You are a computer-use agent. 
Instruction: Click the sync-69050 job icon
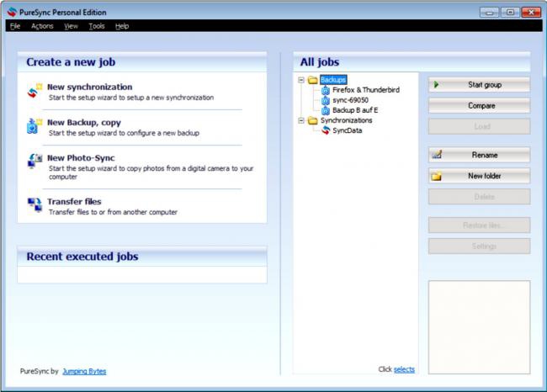coord(326,100)
